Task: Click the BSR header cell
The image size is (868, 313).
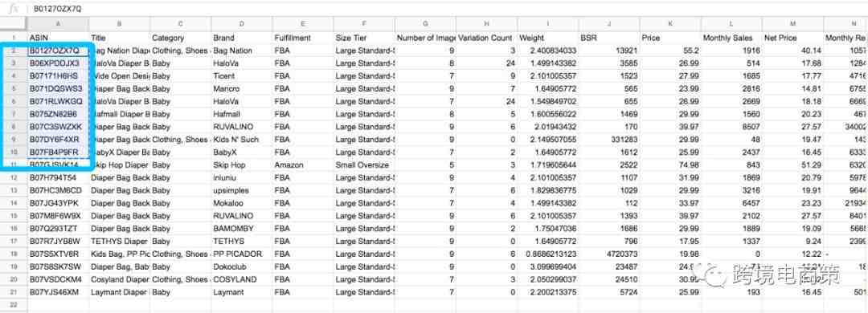Action: [x=609, y=38]
